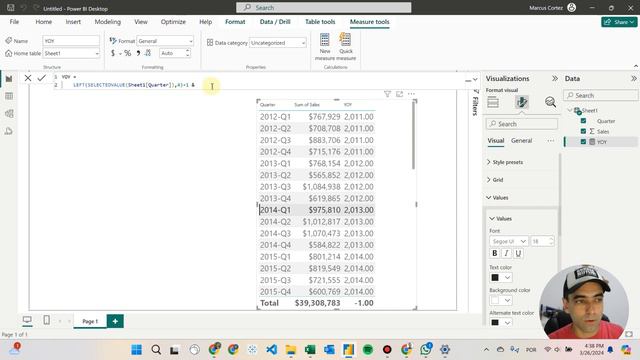The height and width of the screenshot is (360, 640).
Task: Open Text color swatch picker
Action: point(501,278)
